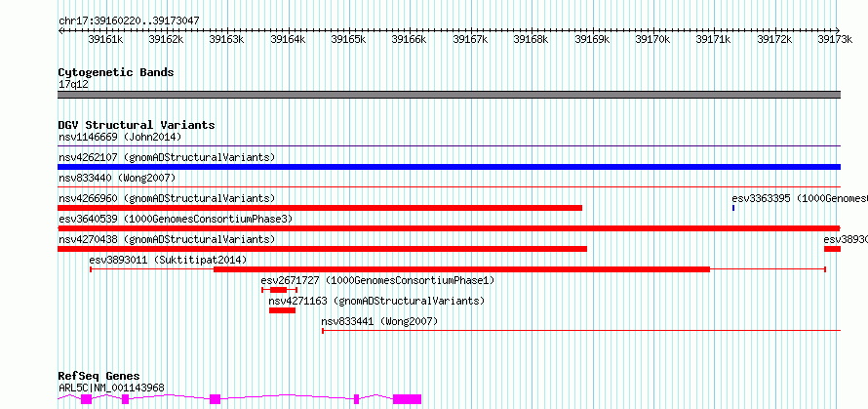Image resolution: width=868 pixels, height=409 pixels.
Task: Click the 39172k ruler tick label
Action: point(774,39)
